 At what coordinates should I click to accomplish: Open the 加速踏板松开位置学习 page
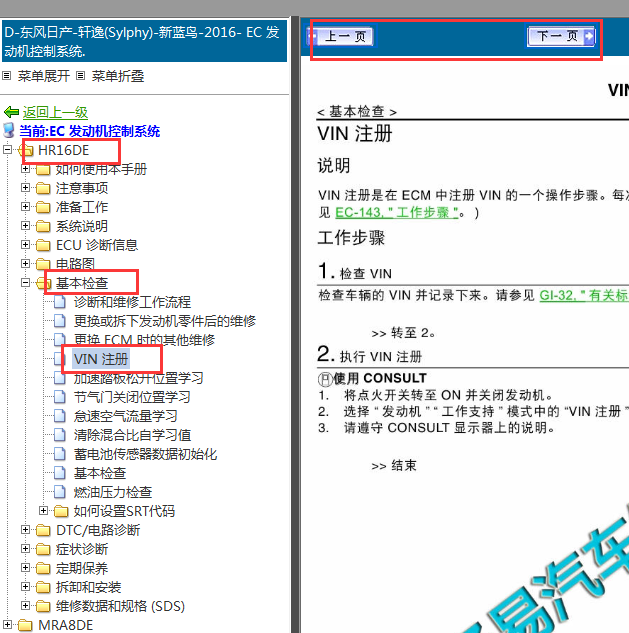click(x=138, y=378)
